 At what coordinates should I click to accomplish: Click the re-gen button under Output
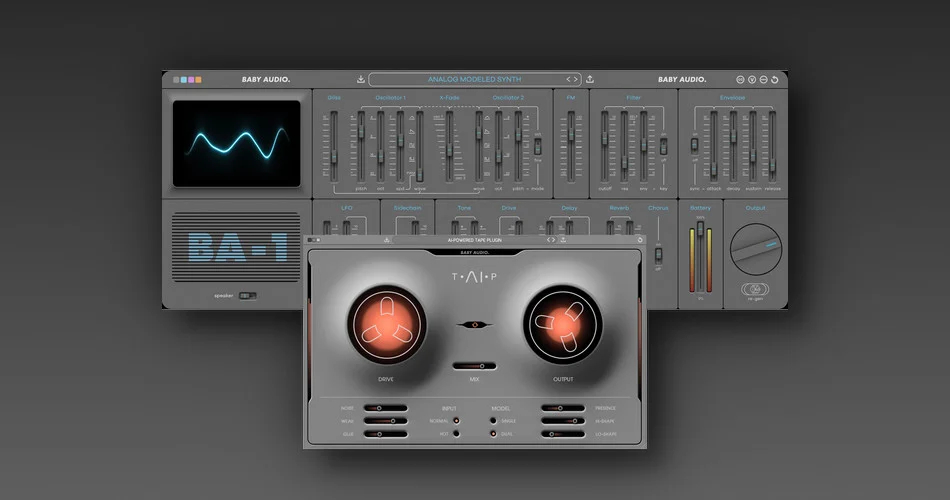755,290
